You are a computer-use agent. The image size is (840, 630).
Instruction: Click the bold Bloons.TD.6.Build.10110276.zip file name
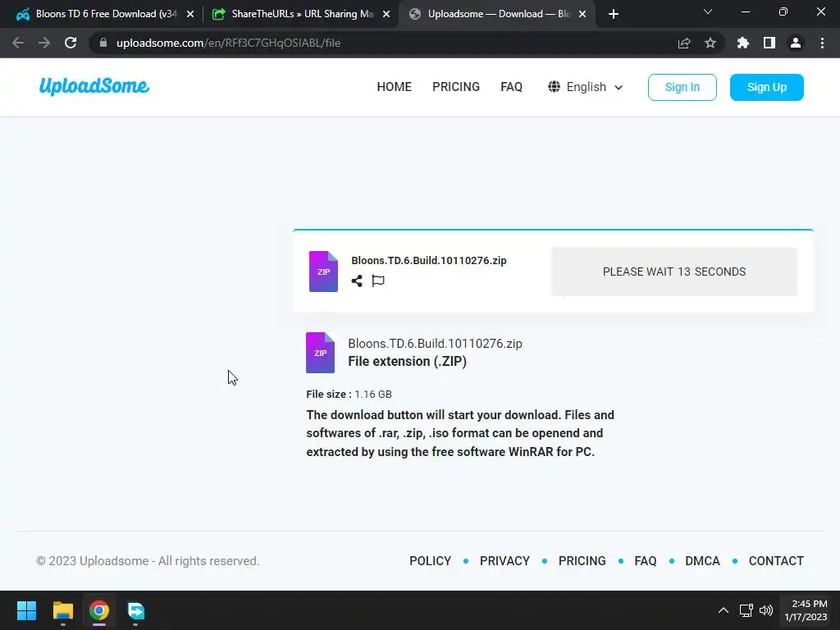[428, 260]
